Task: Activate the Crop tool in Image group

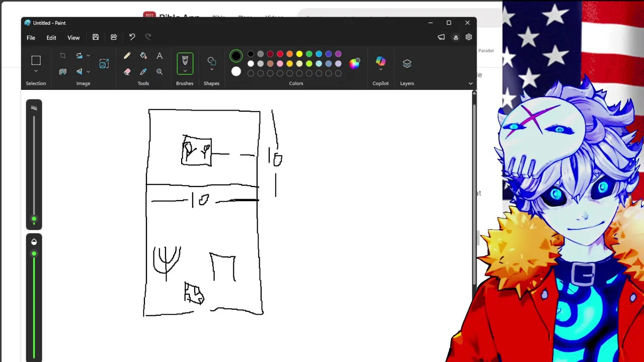Action: (x=63, y=55)
